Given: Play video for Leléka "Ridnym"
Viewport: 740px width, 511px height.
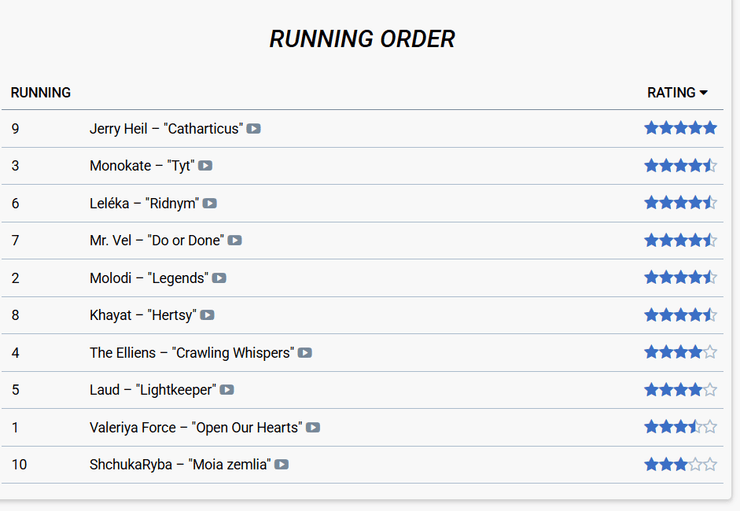Looking at the screenshot, I should (210, 203).
